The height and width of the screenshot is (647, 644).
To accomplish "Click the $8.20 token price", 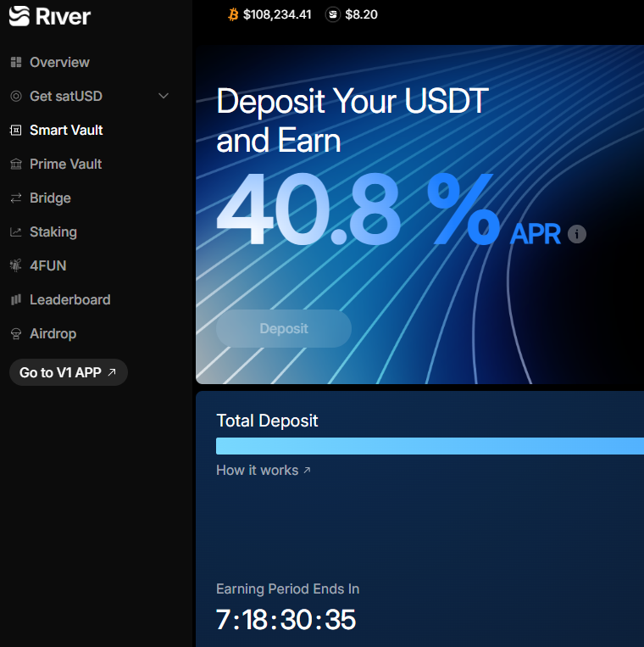I will tap(361, 14).
